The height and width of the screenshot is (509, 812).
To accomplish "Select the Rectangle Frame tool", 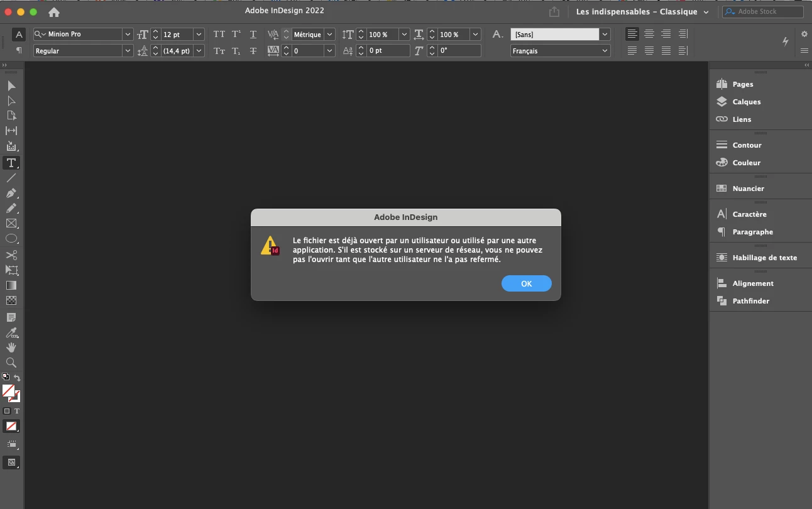I will pyautogui.click(x=11, y=224).
